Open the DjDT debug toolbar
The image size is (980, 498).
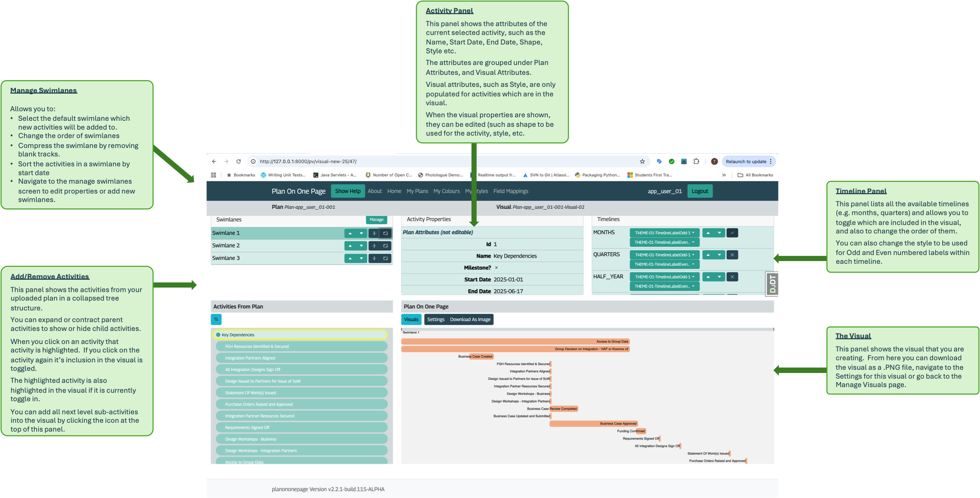772,284
